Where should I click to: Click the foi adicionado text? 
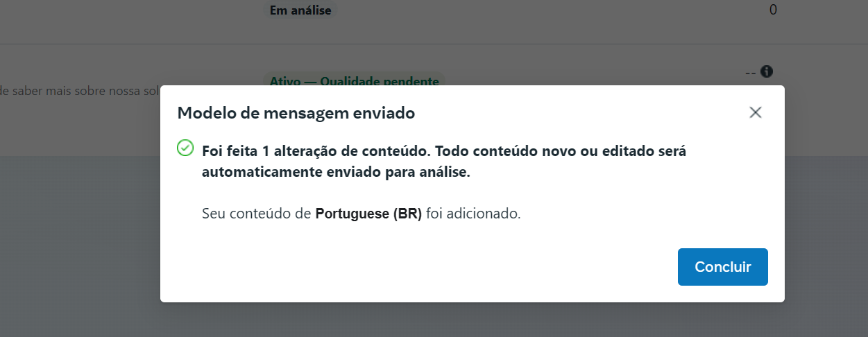[473, 214]
